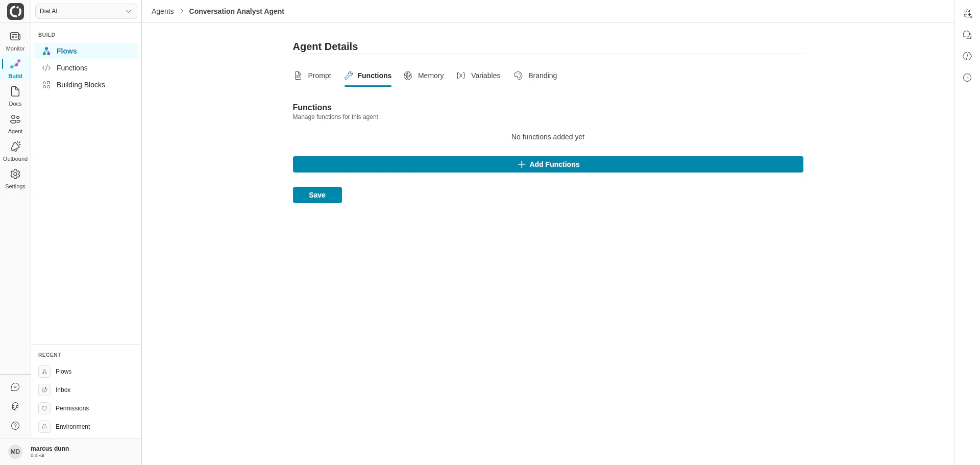Click the MD user avatar

coord(15,452)
